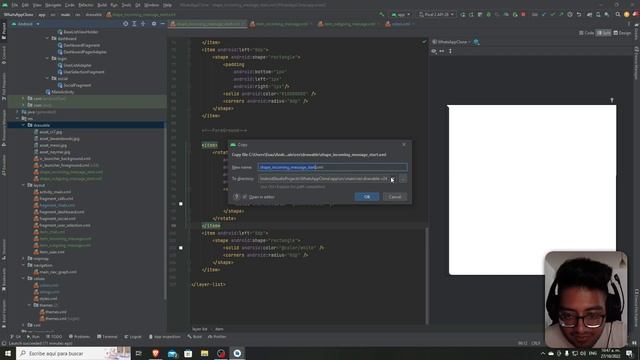Image resolution: width=640 pixels, height=360 pixels.
Task: Click the Search Everywhere magnifier icon
Action: (x=618, y=14)
